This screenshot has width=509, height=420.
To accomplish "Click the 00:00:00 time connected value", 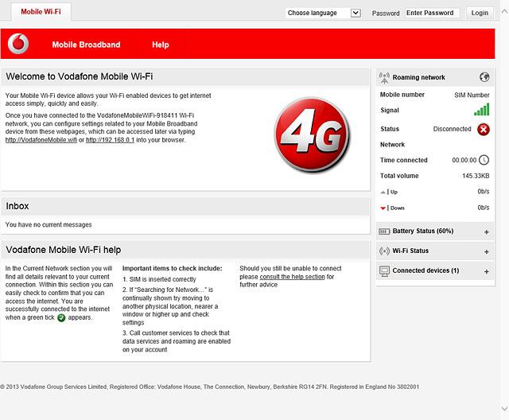I will pyautogui.click(x=464, y=161).
